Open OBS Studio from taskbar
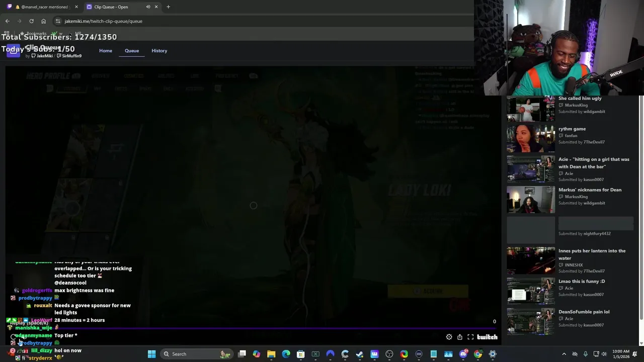644x362 pixels. pyautogui.click(x=389, y=354)
